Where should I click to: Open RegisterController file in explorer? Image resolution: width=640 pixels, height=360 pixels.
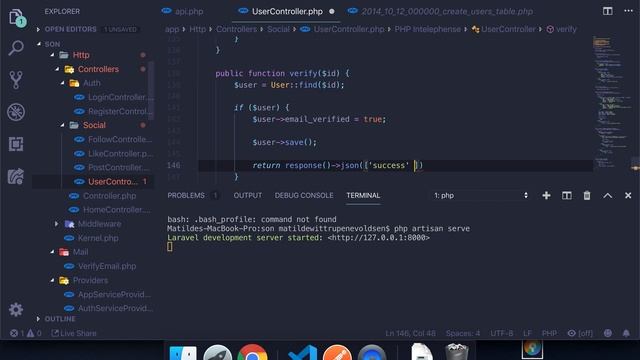118,111
